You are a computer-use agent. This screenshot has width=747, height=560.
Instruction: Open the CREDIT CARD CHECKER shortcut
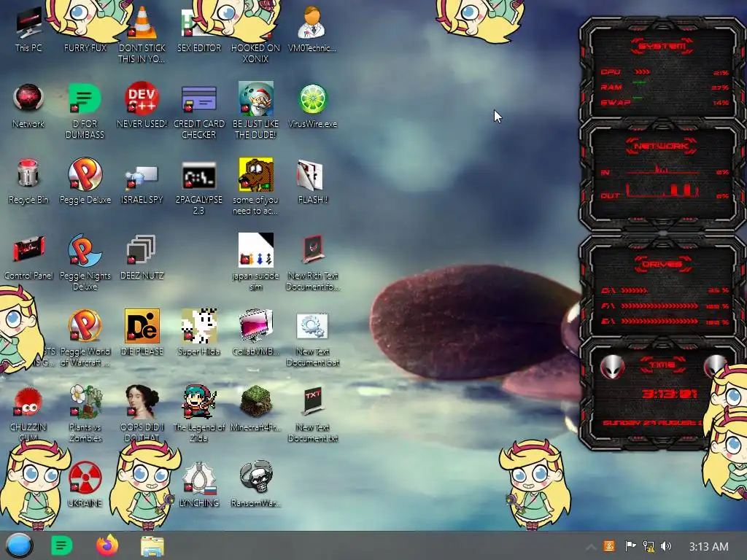pos(198,111)
